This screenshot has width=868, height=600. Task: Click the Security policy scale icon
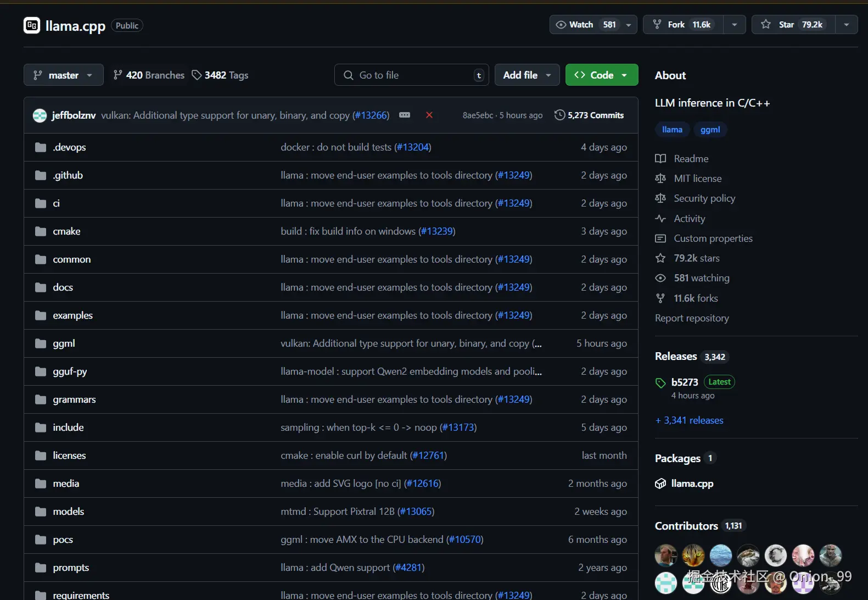[660, 198]
